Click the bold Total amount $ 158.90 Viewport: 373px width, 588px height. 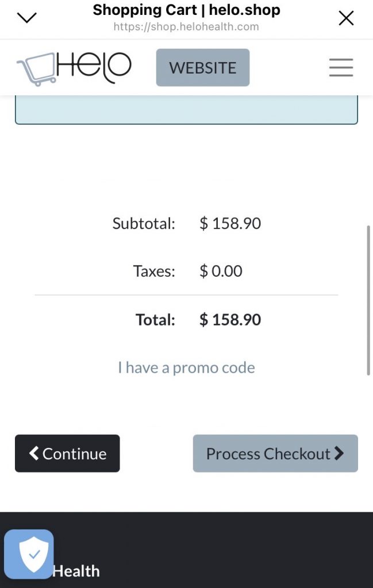(x=230, y=320)
